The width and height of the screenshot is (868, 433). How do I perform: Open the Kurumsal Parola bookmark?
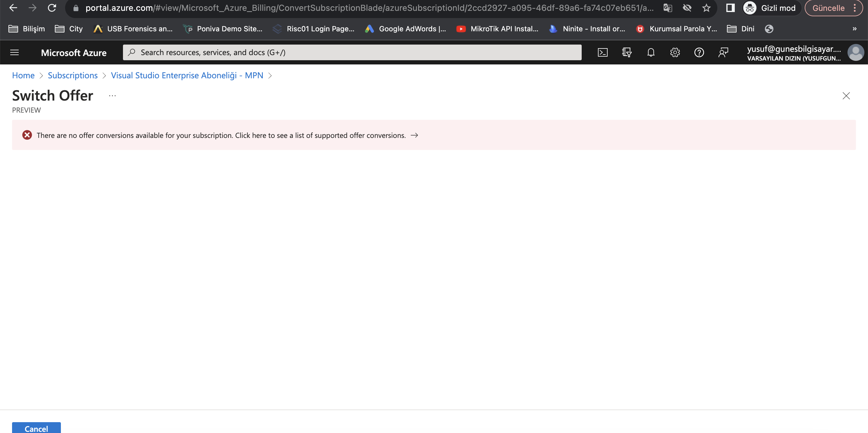(x=676, y=29)
